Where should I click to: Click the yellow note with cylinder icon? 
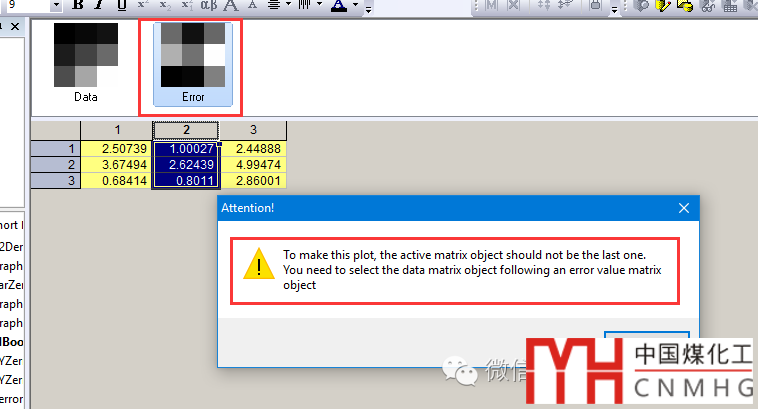tap(685, 5)
